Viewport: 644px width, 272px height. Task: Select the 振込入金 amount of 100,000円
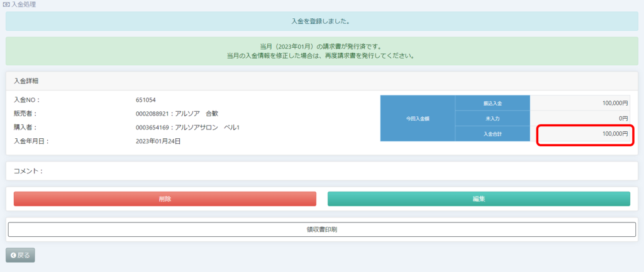tap(614, 103)
